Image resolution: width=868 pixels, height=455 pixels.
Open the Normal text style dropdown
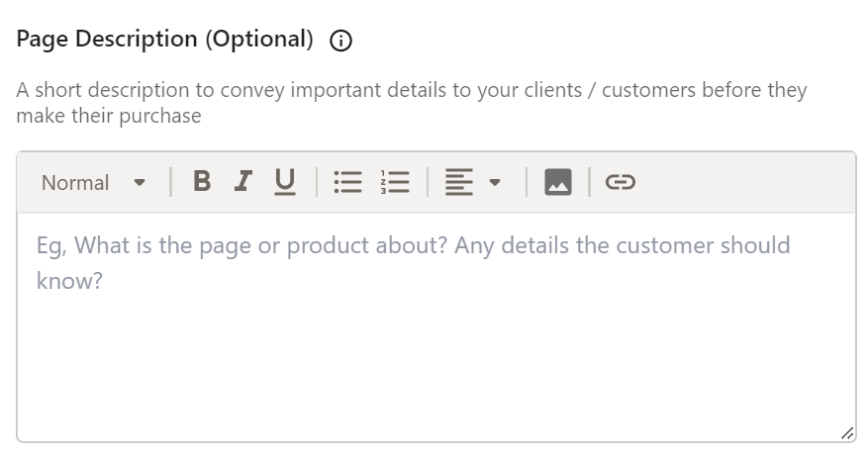coord(76,183)
